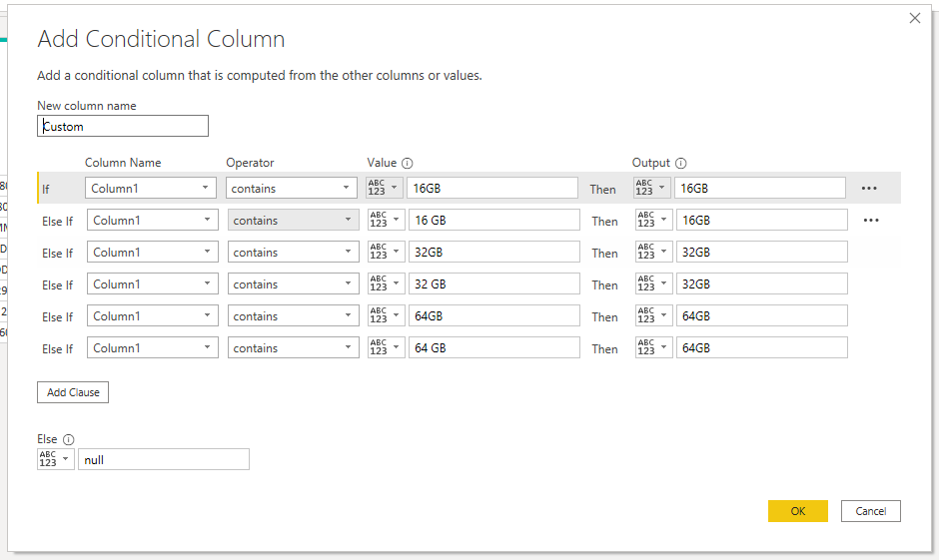Click Add Clause button
This screenshot has height=560, width=939.
coord(73,392)
